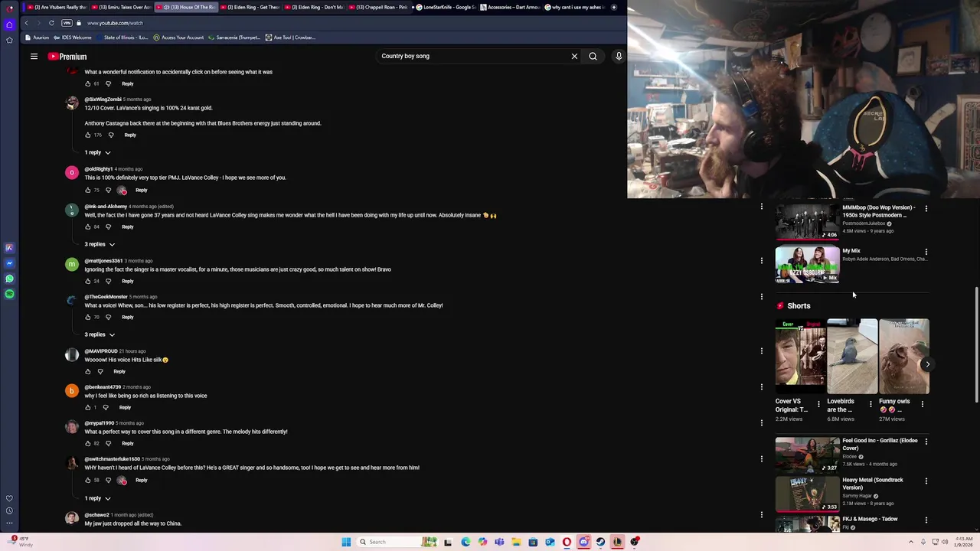
Task: Open the 'My Mix' playlist thumbnail
Action: pos(807,265)
